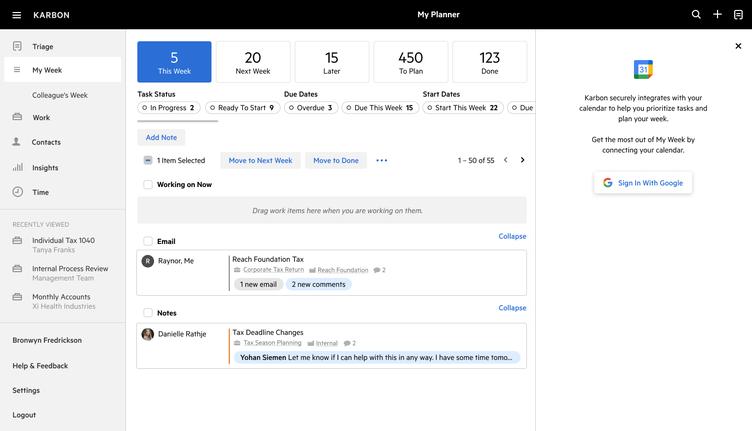The height and width of the screenshot is (431, 752).
Task: Toggle the Ready To Start filter
Action: coord(243,108)
